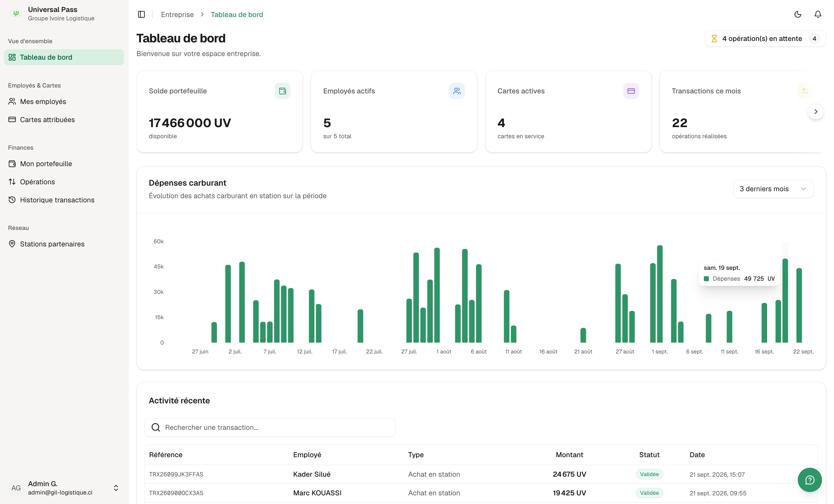Open Tableau de bord in sidebar
Viewport: 834px width, 504px height.
[64, 57]
